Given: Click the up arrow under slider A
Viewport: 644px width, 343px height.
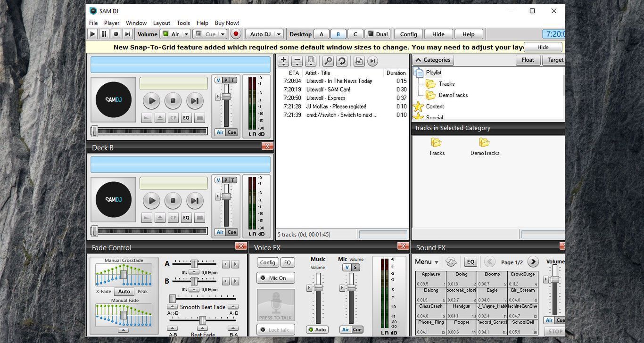Looking at the screenshot, I should coord(194,272).
